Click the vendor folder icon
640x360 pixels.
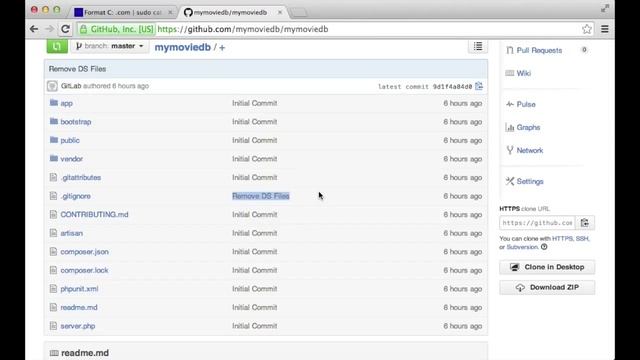(x=53, y=158)
